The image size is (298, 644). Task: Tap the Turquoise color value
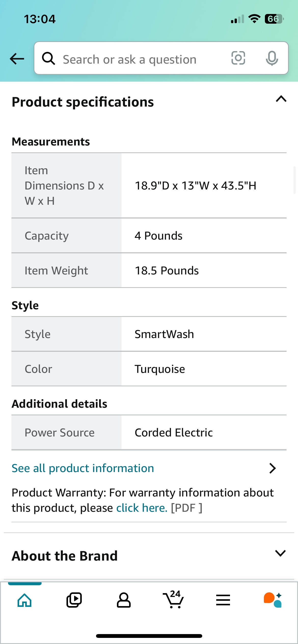(x=160, y=369)
